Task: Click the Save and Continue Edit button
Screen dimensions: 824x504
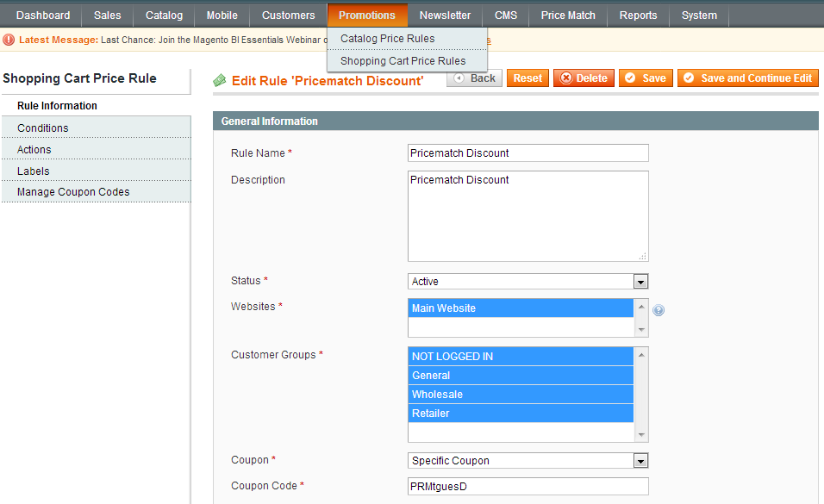Action: pyautogui.click(x=747, y=78)
